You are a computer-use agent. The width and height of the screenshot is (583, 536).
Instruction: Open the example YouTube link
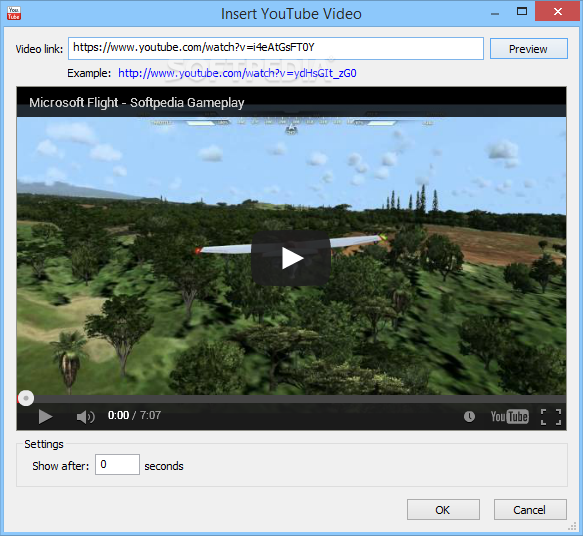(237, 73)
